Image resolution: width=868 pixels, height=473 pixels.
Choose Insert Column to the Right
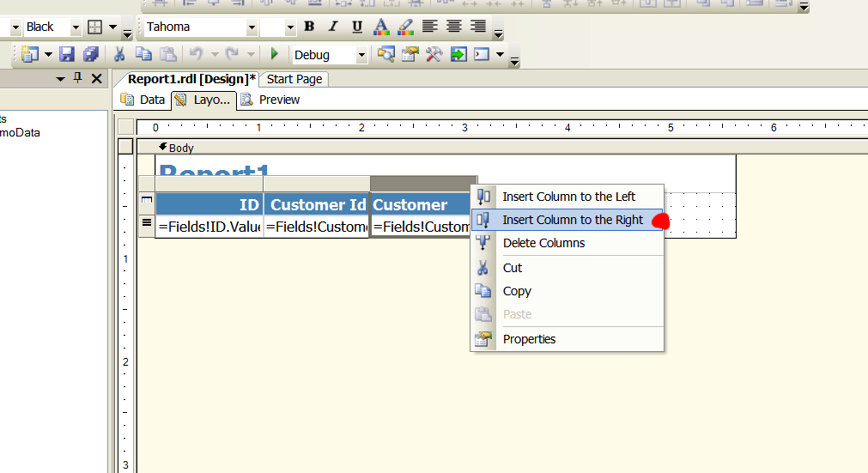coord(568,220)
